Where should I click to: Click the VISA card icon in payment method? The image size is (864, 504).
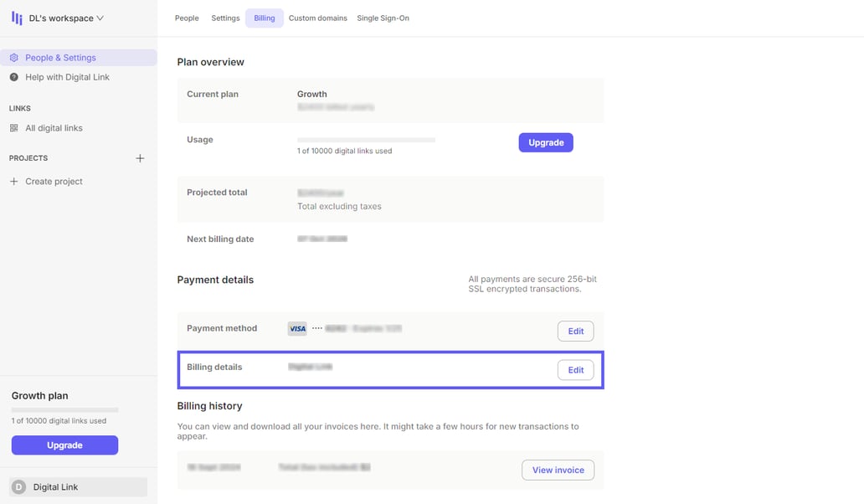tap(297, 328)
